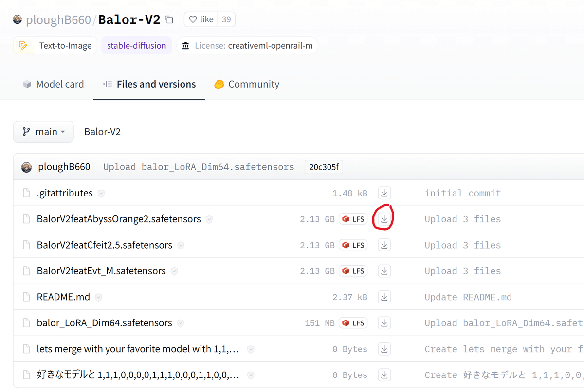Screen dimensions: 584x392
Task: Open the 'Update README.md' commit
Action: point(468,297)
